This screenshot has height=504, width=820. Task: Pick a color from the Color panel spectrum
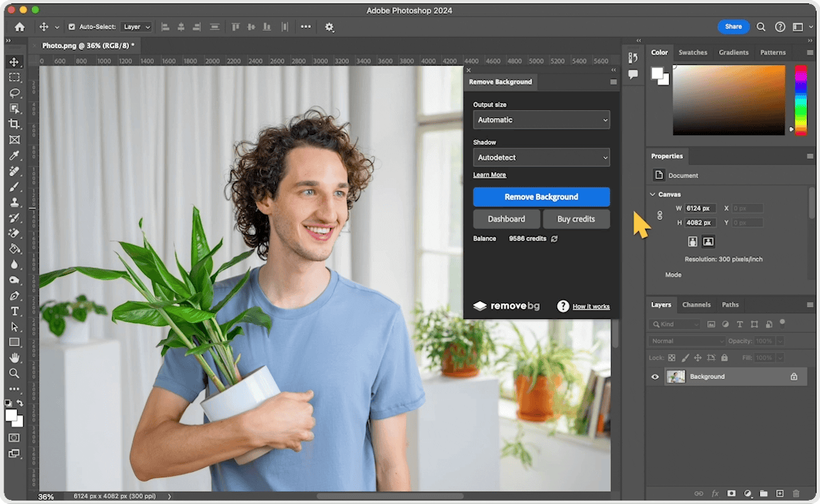point(728,99)
